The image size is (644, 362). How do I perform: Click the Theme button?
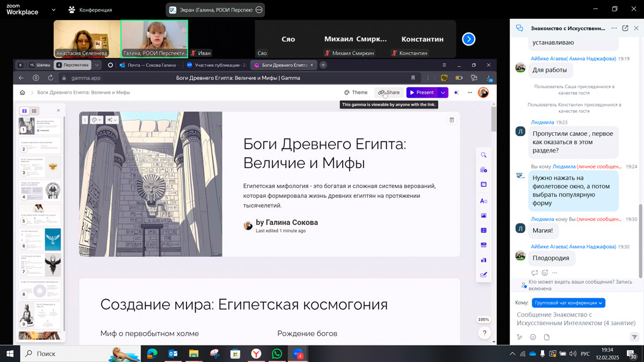tap(356, 92)
